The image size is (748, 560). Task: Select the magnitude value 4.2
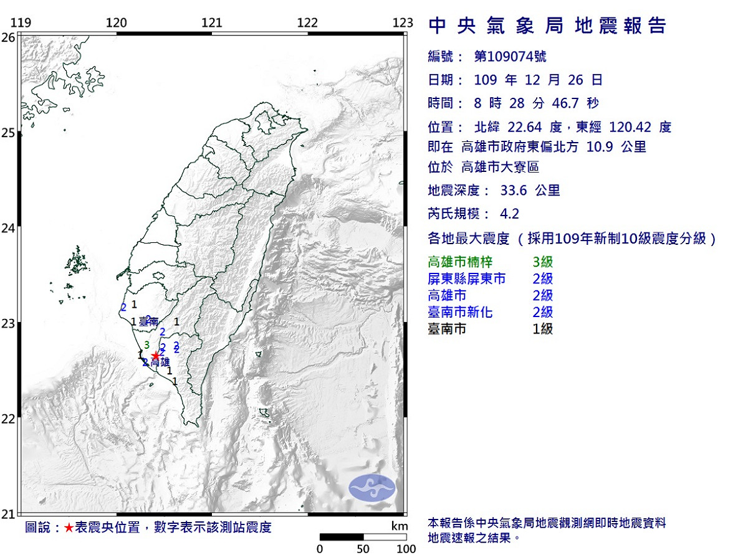click(509, 214)
